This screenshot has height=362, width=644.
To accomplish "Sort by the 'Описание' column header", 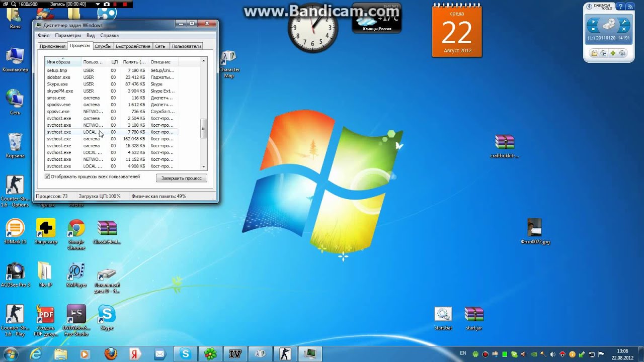I will [163, 62].
